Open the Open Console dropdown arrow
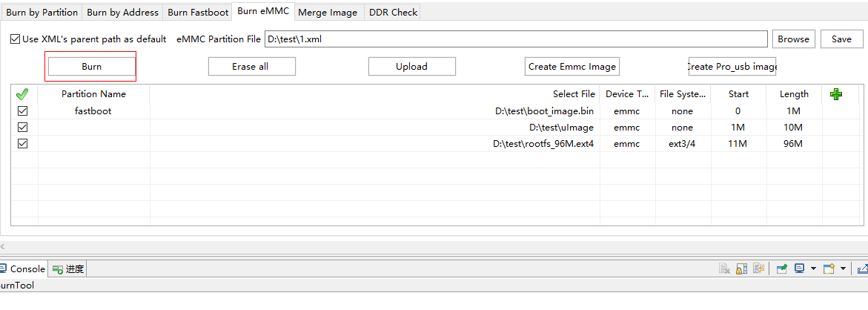868x310 pixels. point(844,269)
